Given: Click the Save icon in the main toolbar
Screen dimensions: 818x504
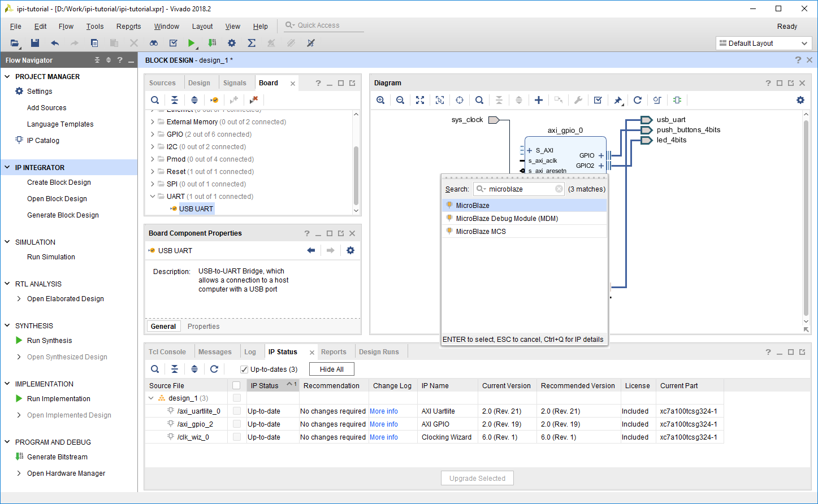Looking at the screenshot, I should coord(35,43).
